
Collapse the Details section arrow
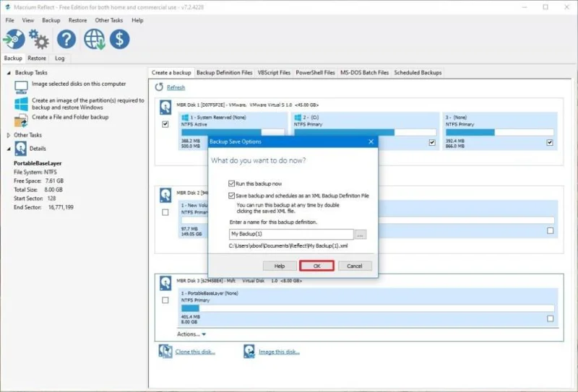pyautogui.click(x=9, y=149)
